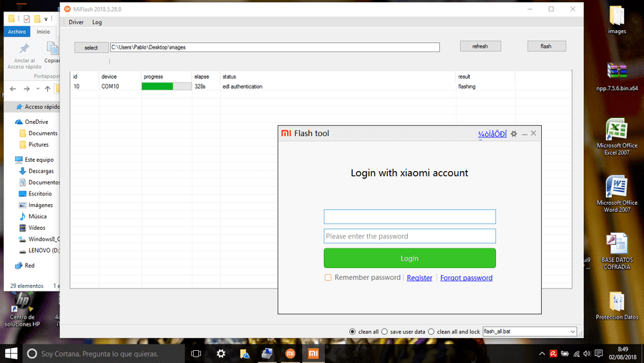Open the Log menu
The width and height of the screenshot is (644, 363).
[97, 22]
